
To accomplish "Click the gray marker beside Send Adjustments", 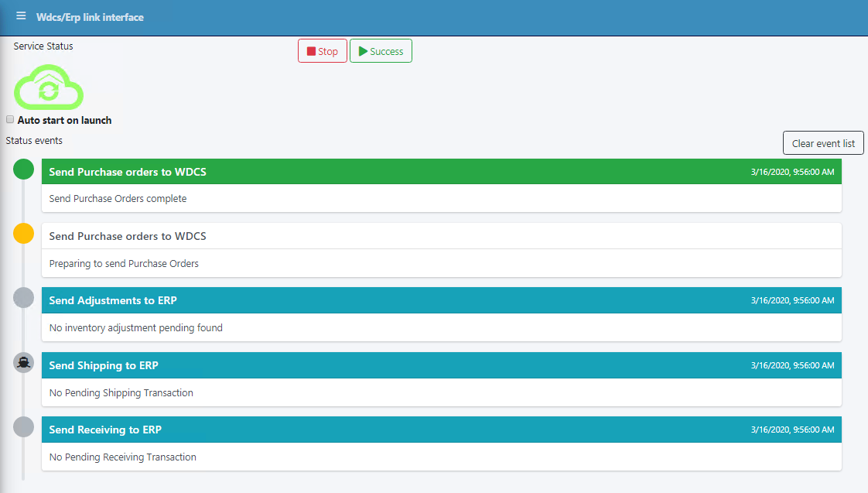I will (24, 298).
